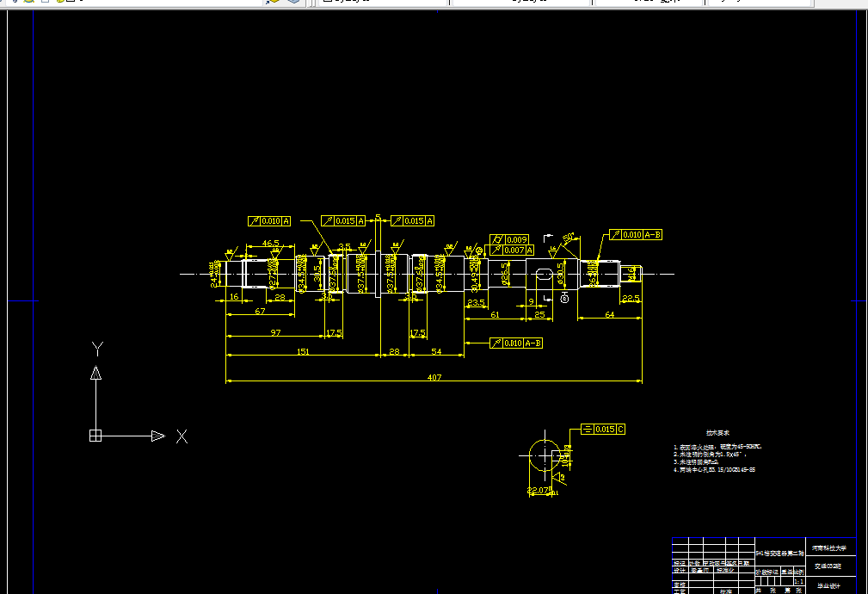
Task: Click the UCS Y axis label
Action: [x=97, y=349]
